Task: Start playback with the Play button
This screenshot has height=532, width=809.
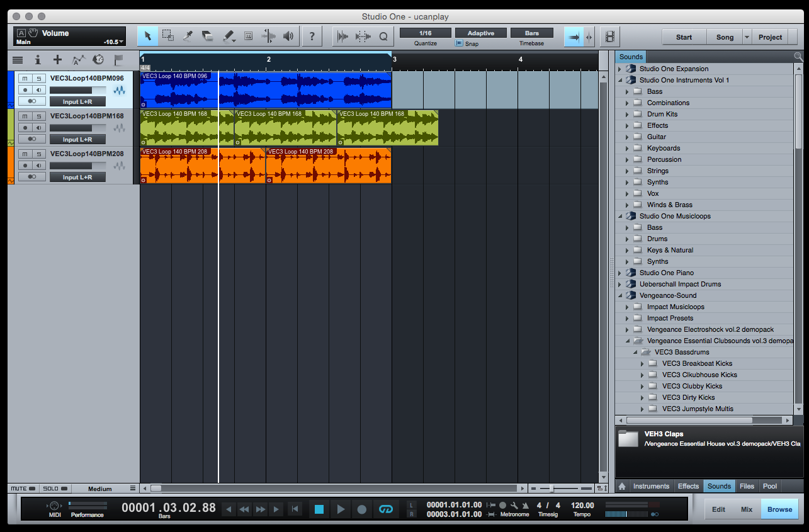Action: pyautogui.click(x=341, y=509)
